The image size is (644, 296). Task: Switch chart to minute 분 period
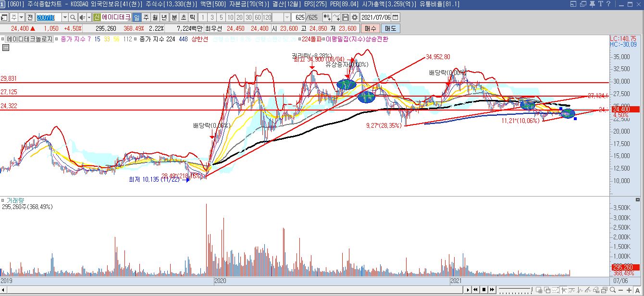174,17
